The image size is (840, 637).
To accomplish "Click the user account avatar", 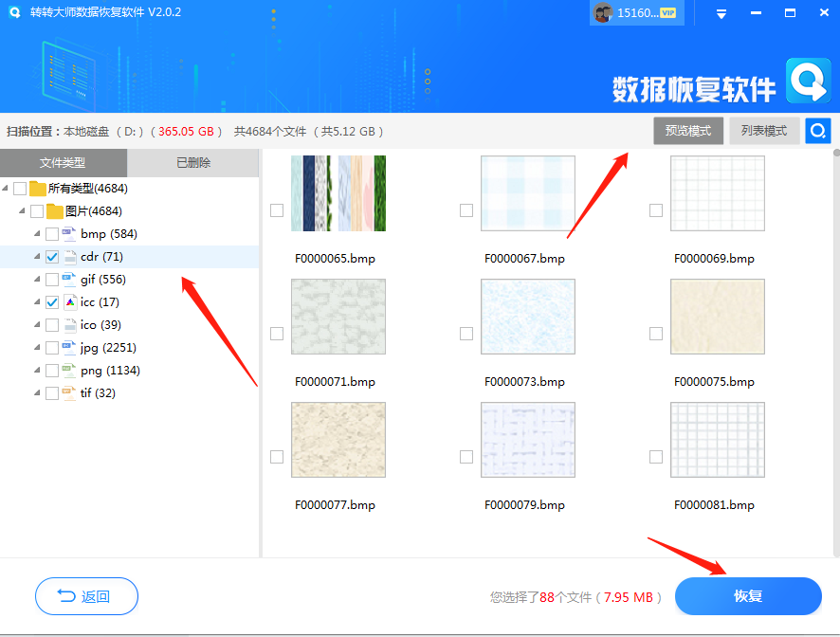I will pyautogui.click(x=602, y=12).
